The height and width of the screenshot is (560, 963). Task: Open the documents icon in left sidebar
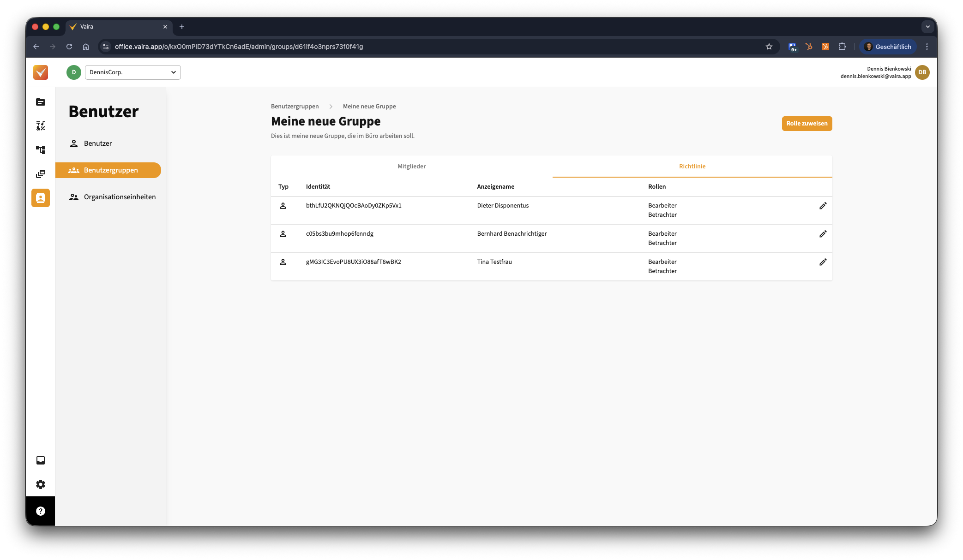coord(41,102)
